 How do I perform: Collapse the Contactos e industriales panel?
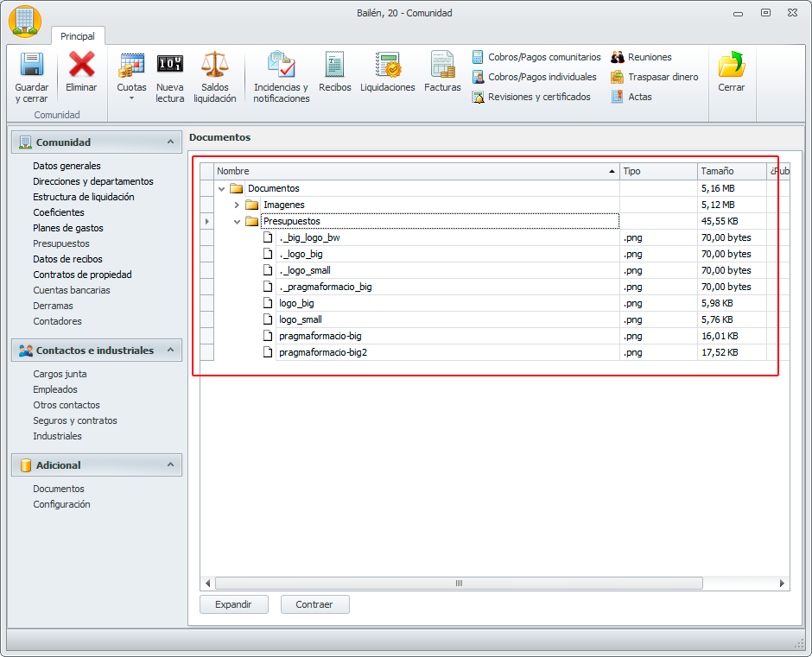(170, 350)
